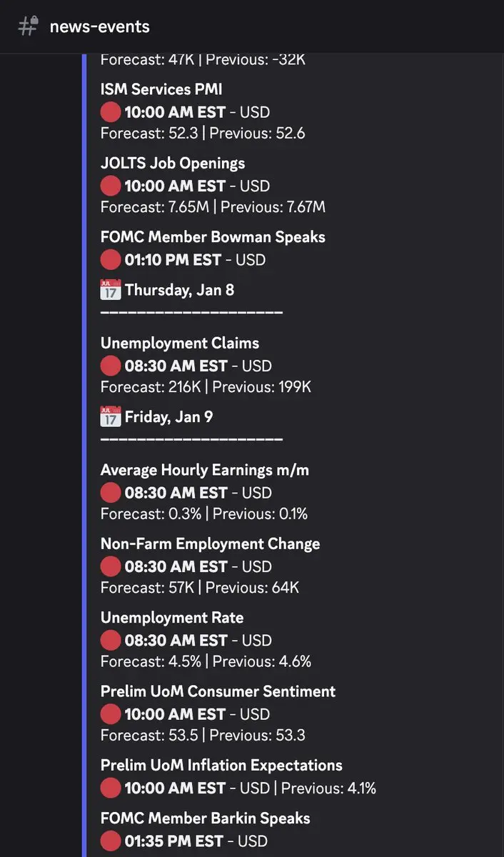Image resolution: width=504 pixels, height=857 pixels.
Task: Click the red dot under Non-Farm Employment Change
Action: 111,566
